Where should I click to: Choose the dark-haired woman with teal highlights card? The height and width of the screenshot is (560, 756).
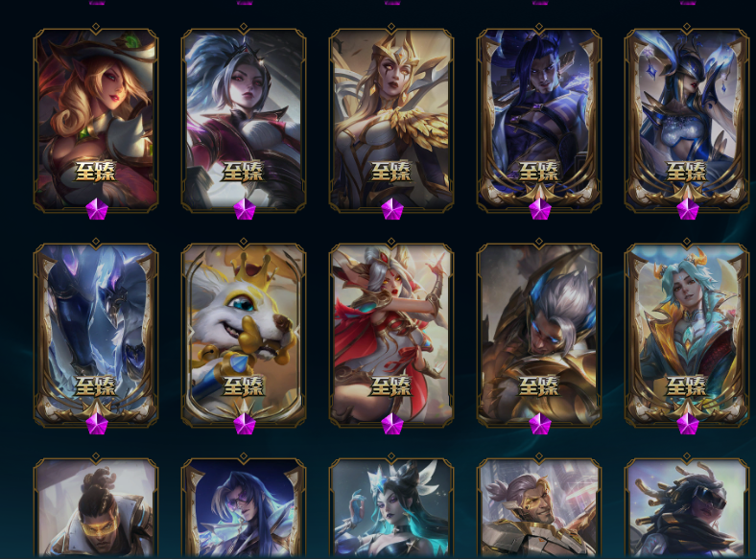coord(391,507)
